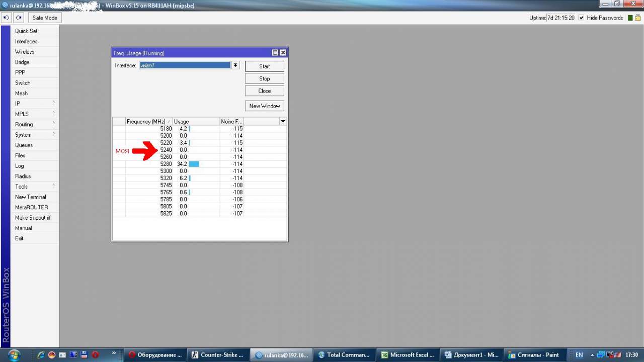The width and height of the screenshot is (644, 362).
Task: Click the system clock showing 17:30
Action: [x=631, y=355]
